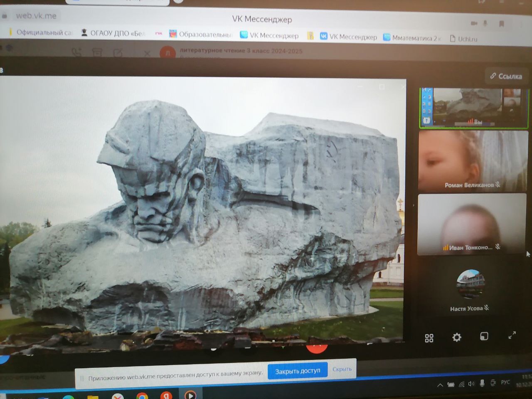
Task: Click the Ссылка link button
Action: pyautogui.click(x=506, y=76)
